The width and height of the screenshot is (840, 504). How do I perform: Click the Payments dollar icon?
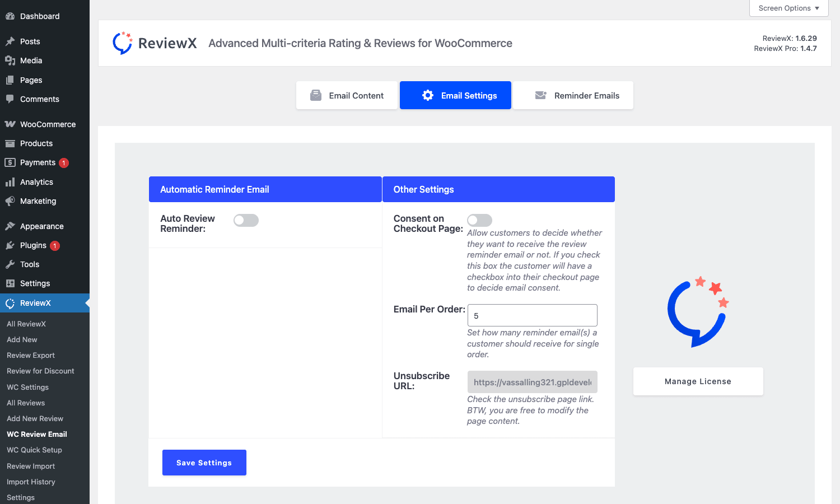[x=10, y=162]
